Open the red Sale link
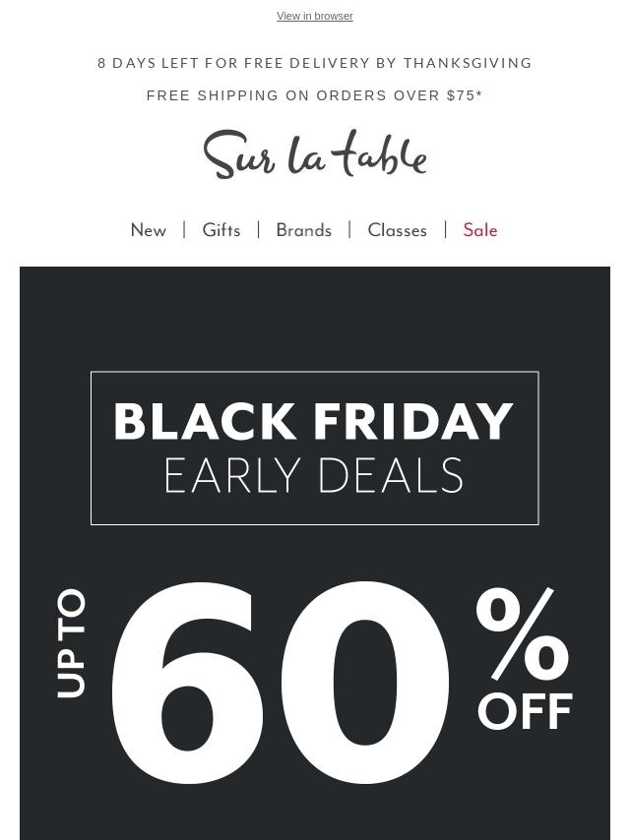 click(x=480, y=230)
